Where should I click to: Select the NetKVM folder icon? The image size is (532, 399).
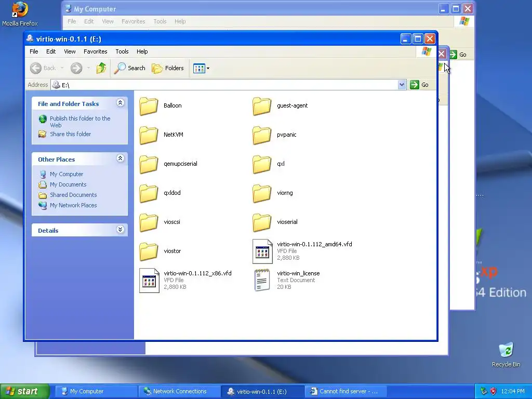(149, 135)
